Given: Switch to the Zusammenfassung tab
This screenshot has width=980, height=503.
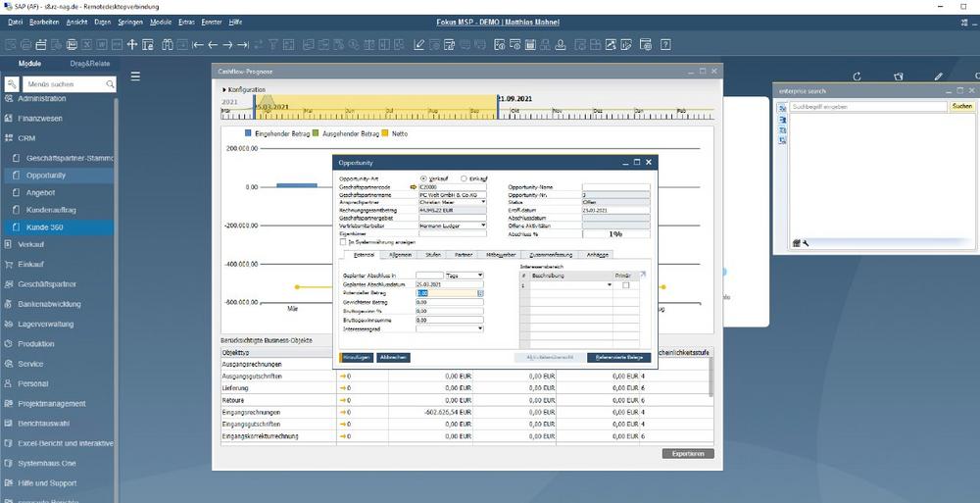Looking at the screenshot, I should 550,255.
